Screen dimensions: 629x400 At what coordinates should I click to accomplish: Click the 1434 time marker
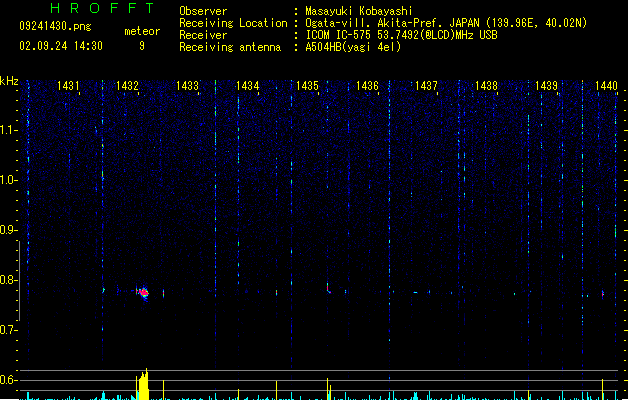click(248, 86)
